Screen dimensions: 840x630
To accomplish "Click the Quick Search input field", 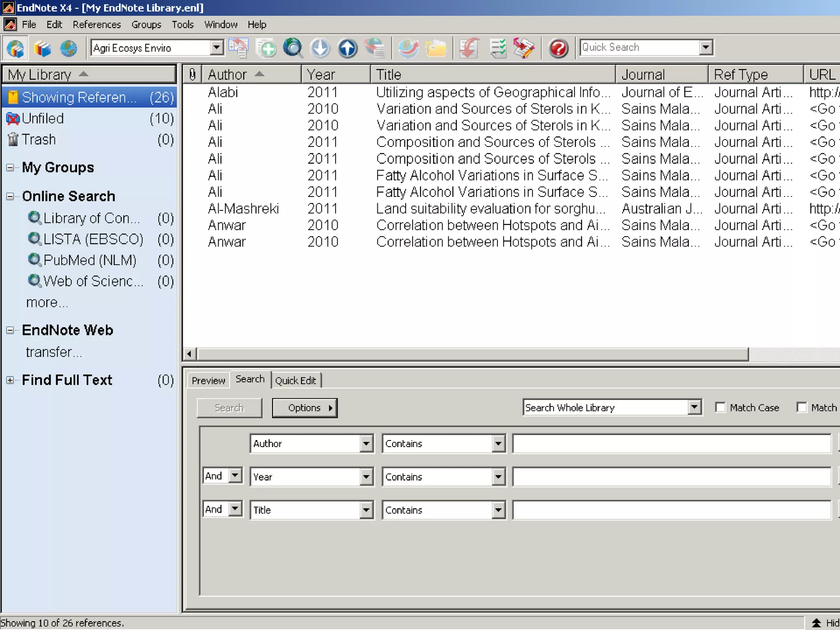I will point(640,47).
